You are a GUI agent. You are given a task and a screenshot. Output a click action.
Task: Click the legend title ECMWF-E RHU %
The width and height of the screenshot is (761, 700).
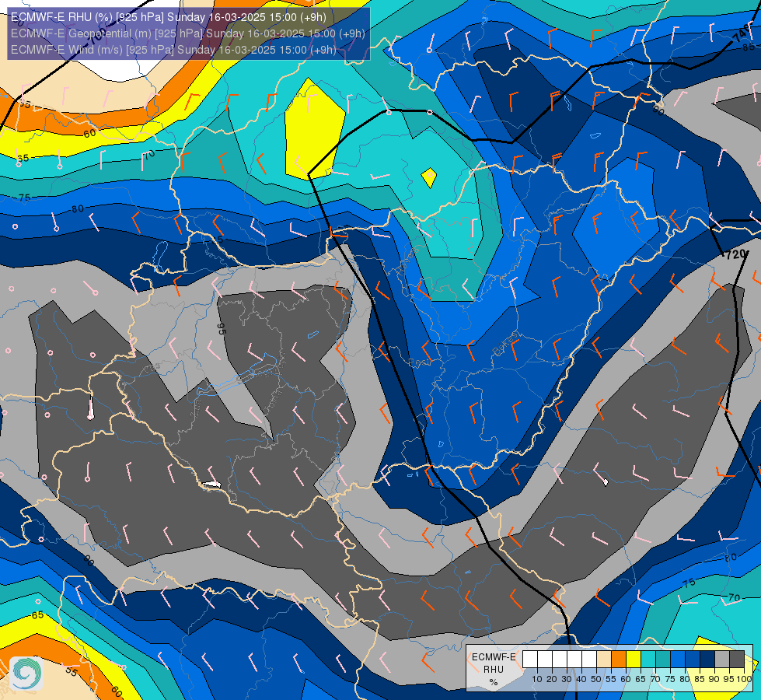[494, 670]
